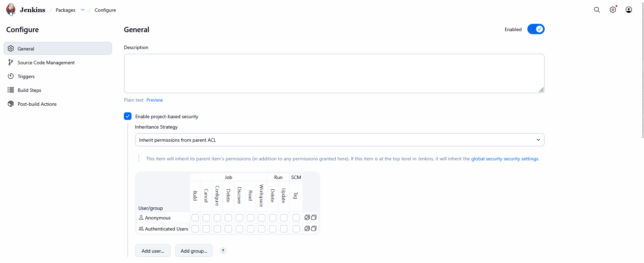Open the Inheritance Strategy dropdown
Viewport: 644px width, 263px height.
tap(339, 140)
